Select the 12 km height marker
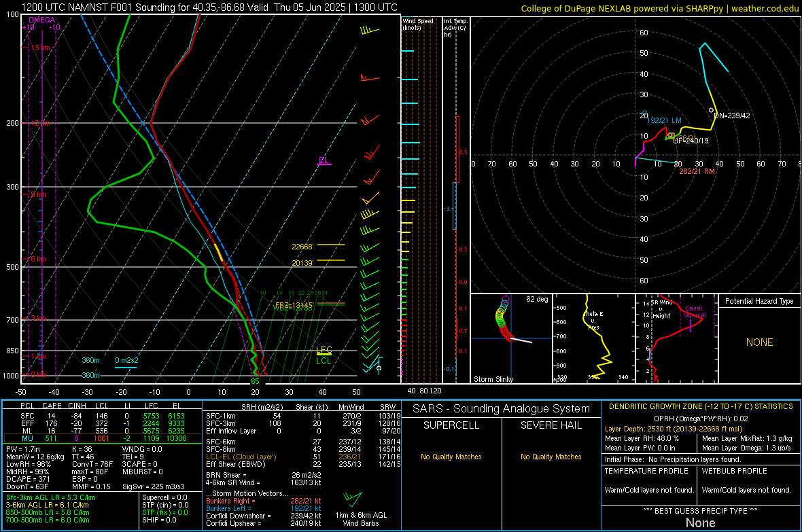The height and width of the screenshot is (532, 802). [40, 123]
